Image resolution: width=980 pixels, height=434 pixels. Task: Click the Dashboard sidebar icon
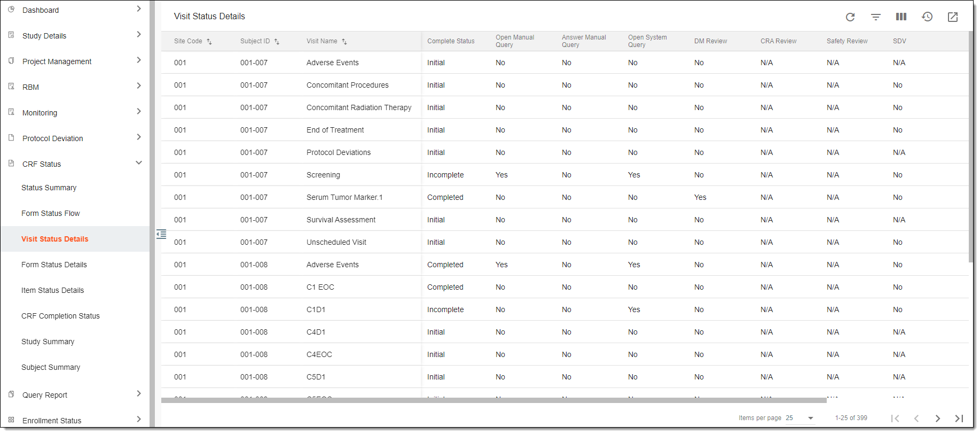point(11,9)
